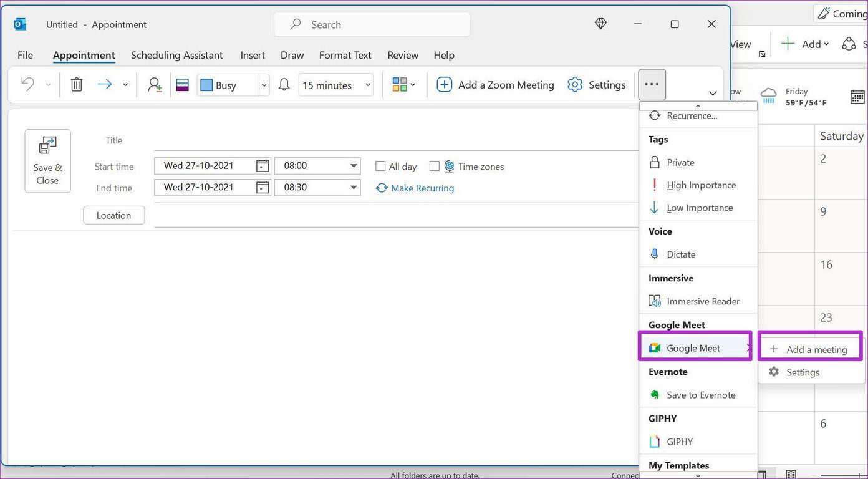Click the Outlook logo in title bar
Viewport: 868px width, 479px height.
pos(20,24)
